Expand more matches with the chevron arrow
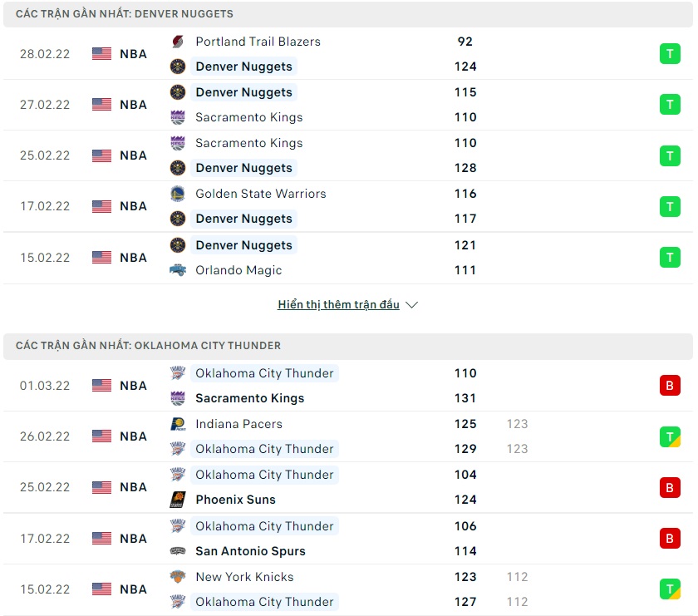Image resolution: width=698 pixels, height=616 pixels. click(x=411, y=305)
